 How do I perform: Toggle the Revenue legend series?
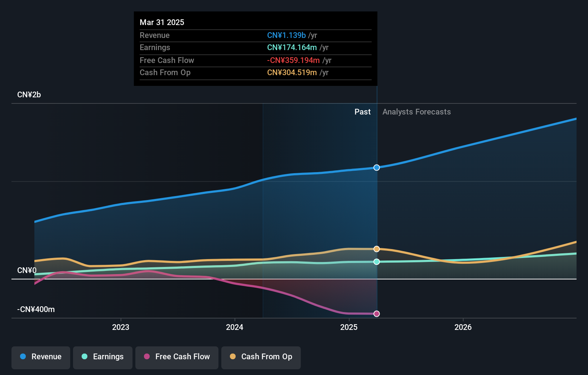click(41, 357)
